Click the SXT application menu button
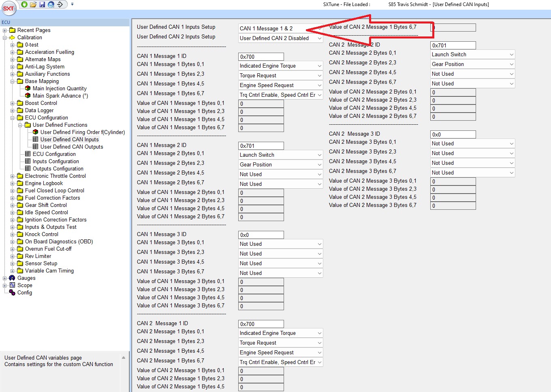The height and width of the screenshot is (392, 551). click(8, 8)
